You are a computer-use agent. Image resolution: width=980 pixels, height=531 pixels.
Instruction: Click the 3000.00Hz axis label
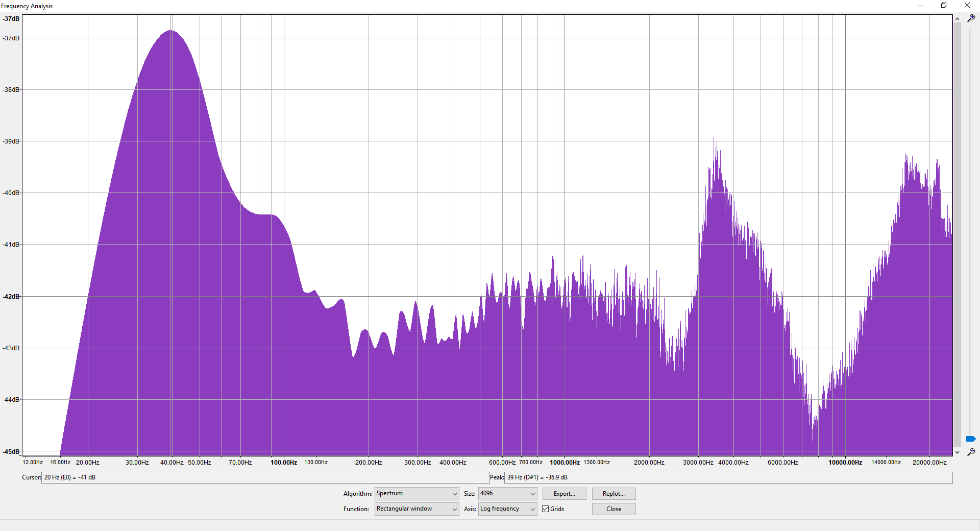coord(698,463)
